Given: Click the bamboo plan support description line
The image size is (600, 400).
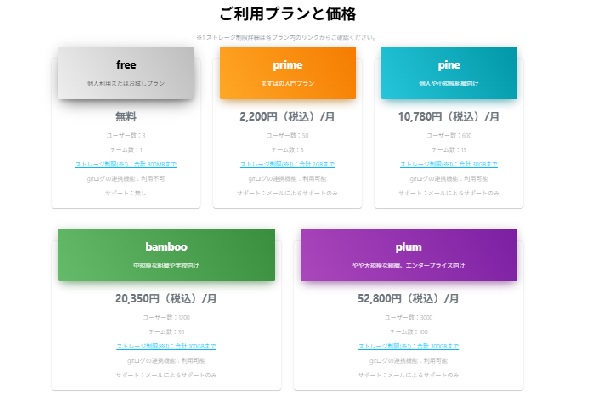Looking at the screenshot, I should [x=166, y=373].
